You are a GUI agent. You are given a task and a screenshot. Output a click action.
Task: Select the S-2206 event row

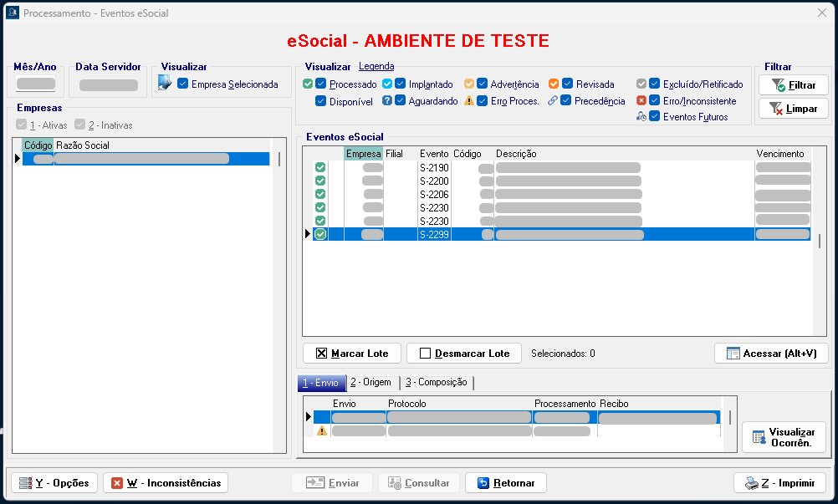tap(434, 194)
